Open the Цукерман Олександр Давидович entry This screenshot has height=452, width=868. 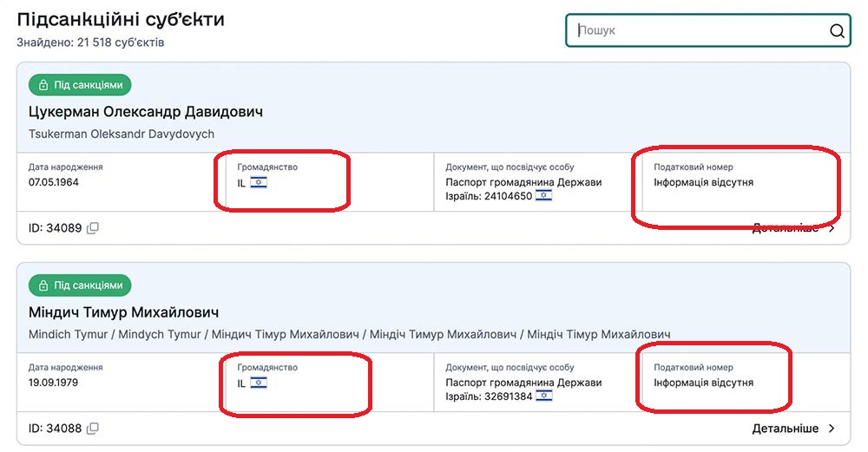pos(146,112)
